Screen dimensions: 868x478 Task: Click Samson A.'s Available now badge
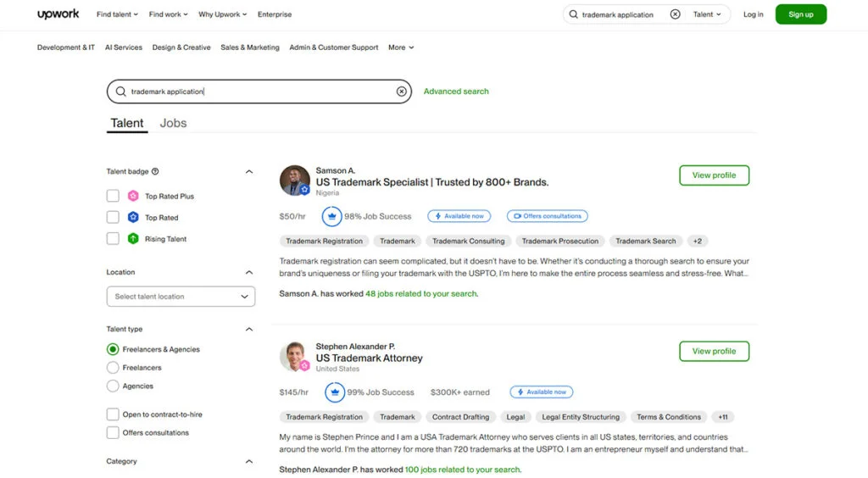click(459, 216)
